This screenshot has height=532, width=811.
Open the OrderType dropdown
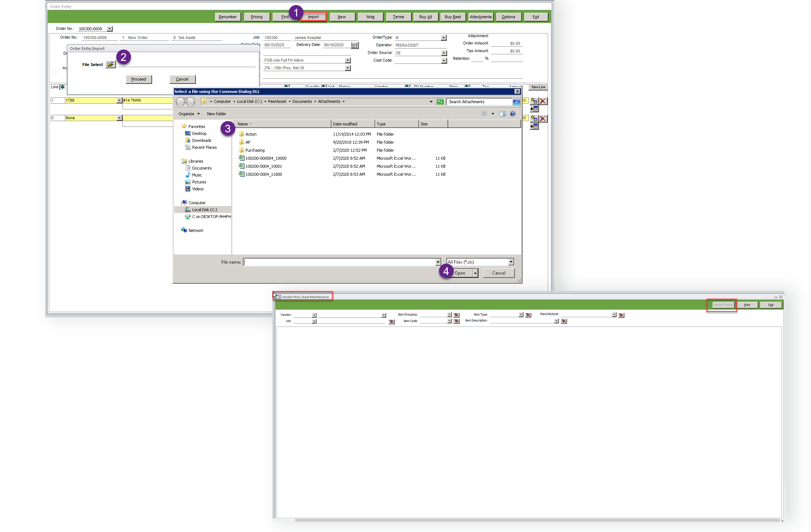coord(443,38)
